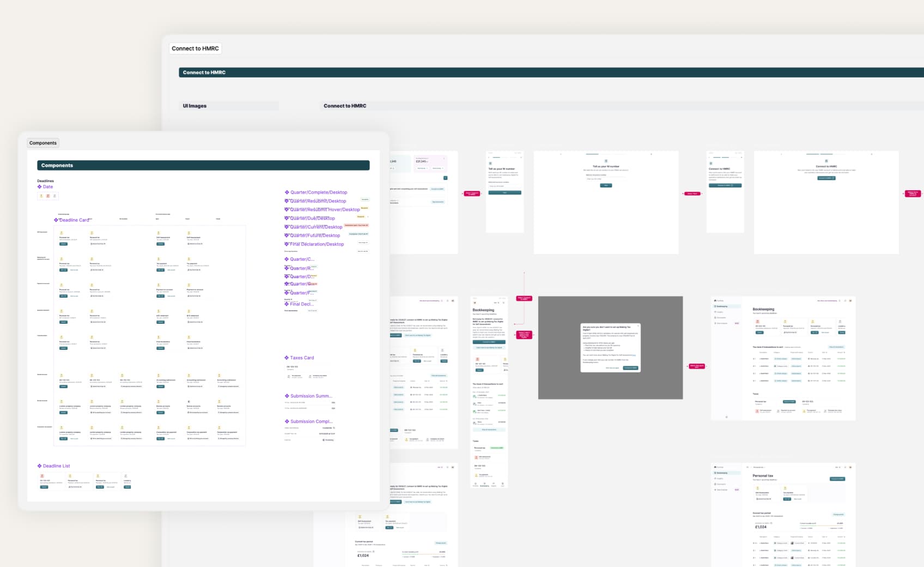
Task: Switch to the Components page
Action: click(x=43, y=143)
